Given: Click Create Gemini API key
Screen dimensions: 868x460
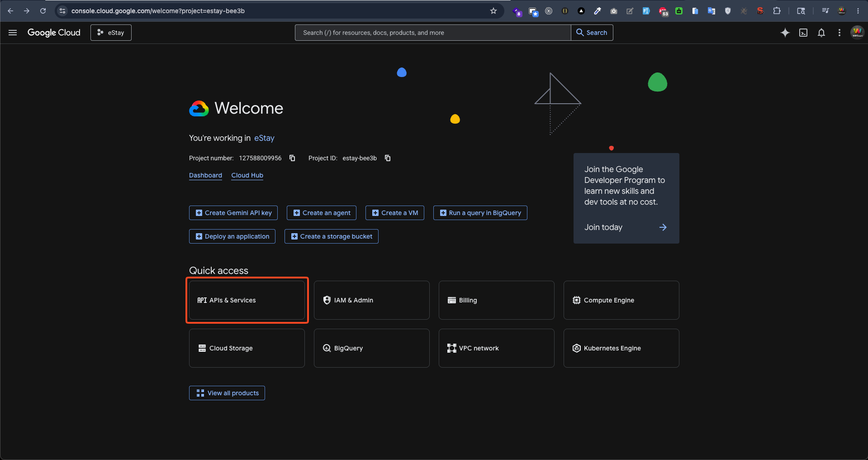Looking at the screenshot, I should click(x=233, y=213).
